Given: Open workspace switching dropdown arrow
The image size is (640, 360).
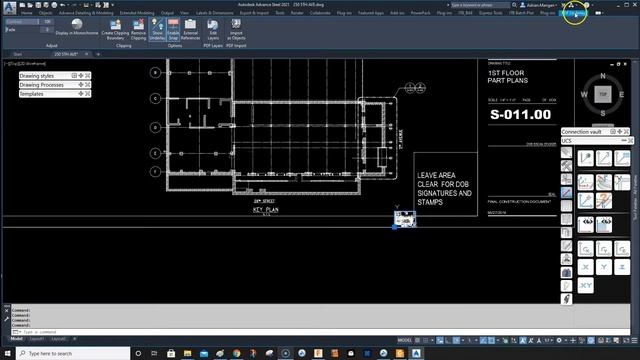Looking at the screenshot, I should pyautogui.click(x=566, y=340).
